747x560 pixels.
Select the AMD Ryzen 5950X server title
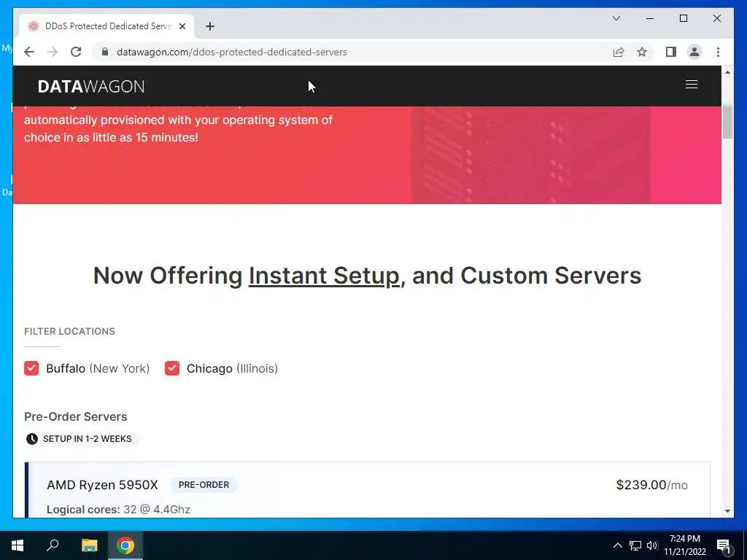[x=102, y=485]
